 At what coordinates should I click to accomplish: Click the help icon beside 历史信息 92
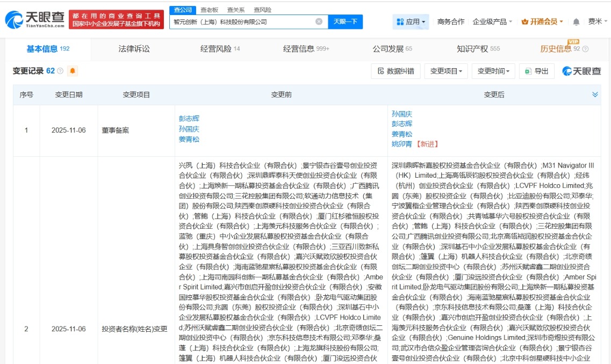(585, 49)
